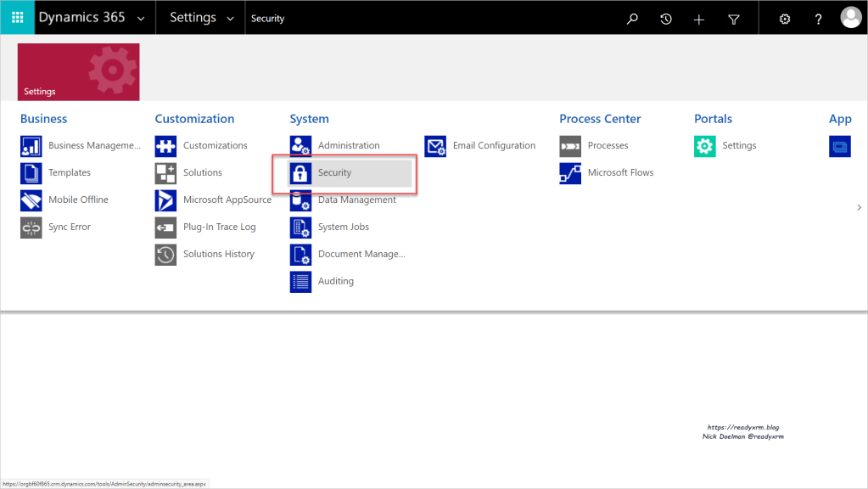
Task: Open Administration under System
Action: pos(348,146)
